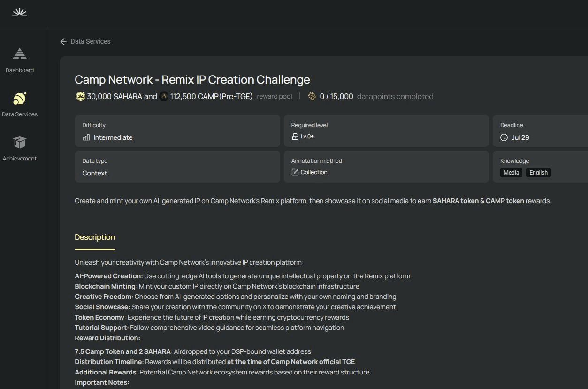Screen dimensions: 588x389
Task: Open the Data Services sidebar icon
Action: pos(20,98)
